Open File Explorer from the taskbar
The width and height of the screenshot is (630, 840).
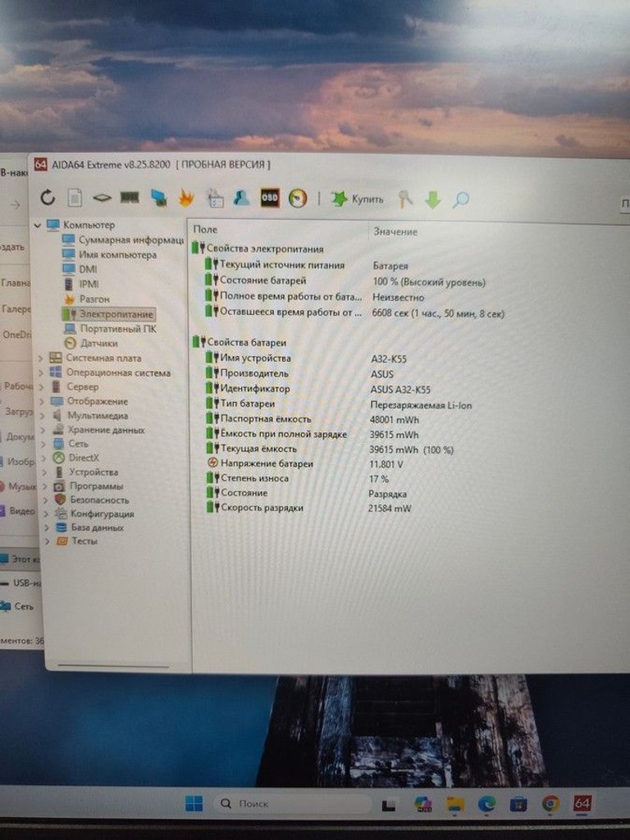coord(455,804)
